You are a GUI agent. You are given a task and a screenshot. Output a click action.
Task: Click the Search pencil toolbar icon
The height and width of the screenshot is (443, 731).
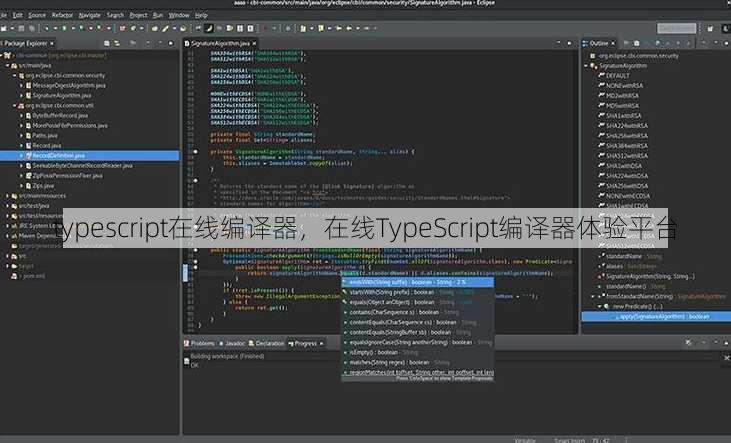(x=165, y=28)
